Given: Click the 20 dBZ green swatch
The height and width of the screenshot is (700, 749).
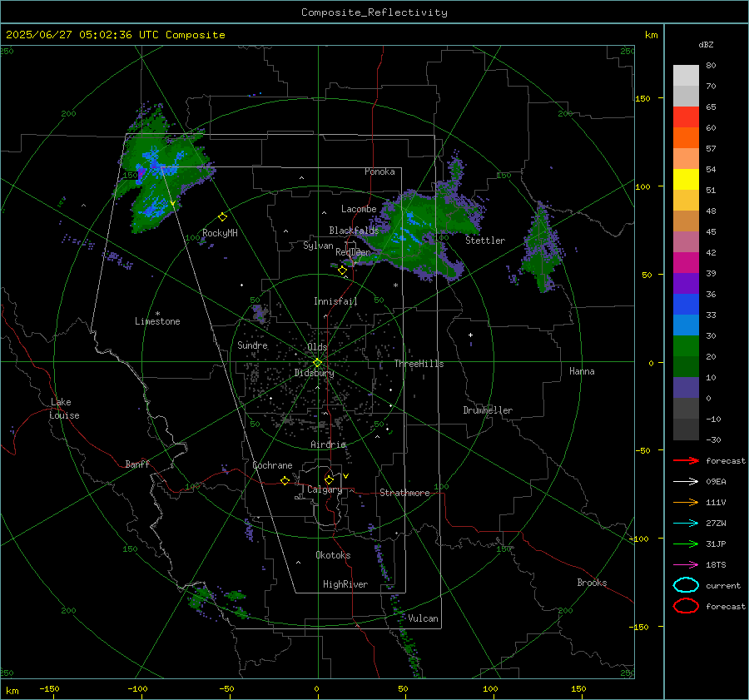Looking at the screenshot, I should [x=686, y=346].
